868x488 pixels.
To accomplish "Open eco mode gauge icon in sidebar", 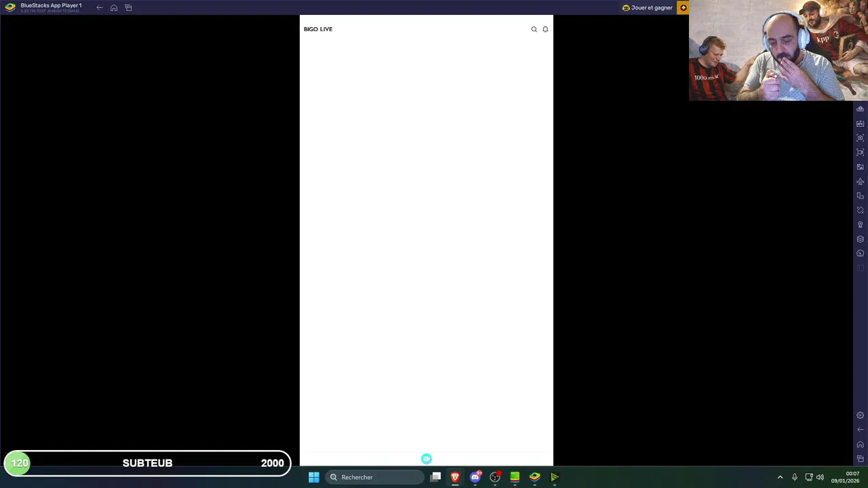I will coord(860,253).
